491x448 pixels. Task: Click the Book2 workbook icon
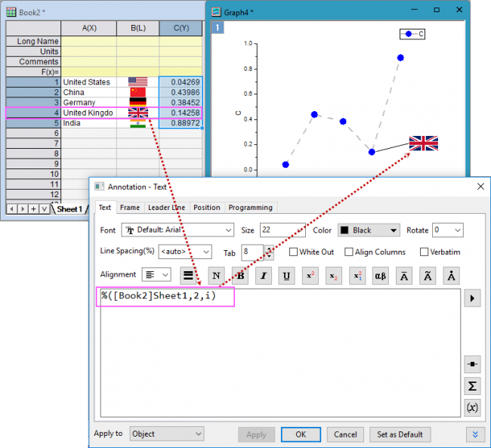pos(11,12)
